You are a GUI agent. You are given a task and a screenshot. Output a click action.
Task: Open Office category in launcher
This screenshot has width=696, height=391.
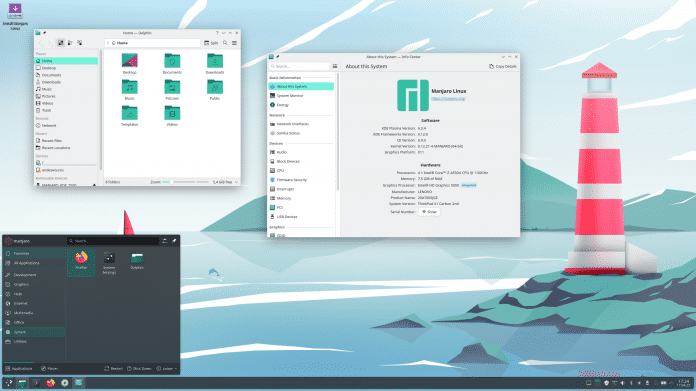tap(34, 323)
